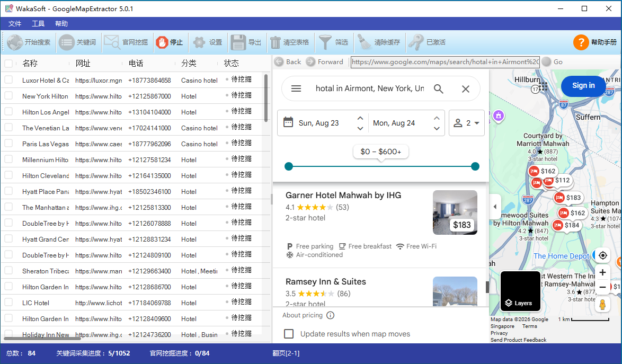Zoom out the map with minus button
The width and height of the screenshot is (622, 364).
click(x=602, y=287)
